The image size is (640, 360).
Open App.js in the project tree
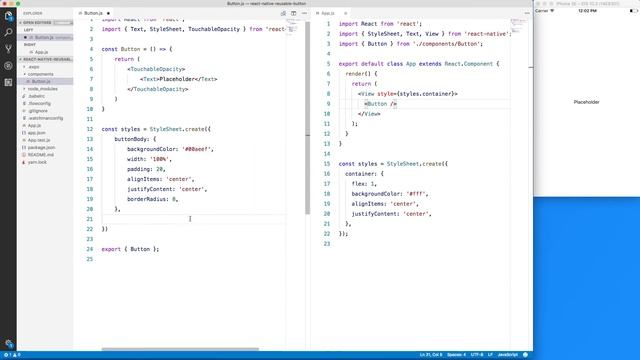click(34, 126)
